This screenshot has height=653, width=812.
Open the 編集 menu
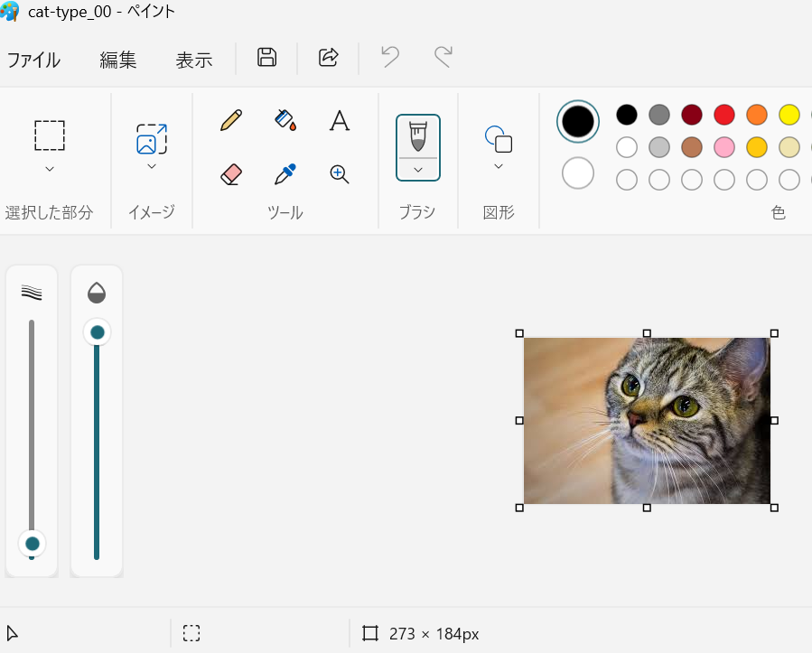click(118, 61)
